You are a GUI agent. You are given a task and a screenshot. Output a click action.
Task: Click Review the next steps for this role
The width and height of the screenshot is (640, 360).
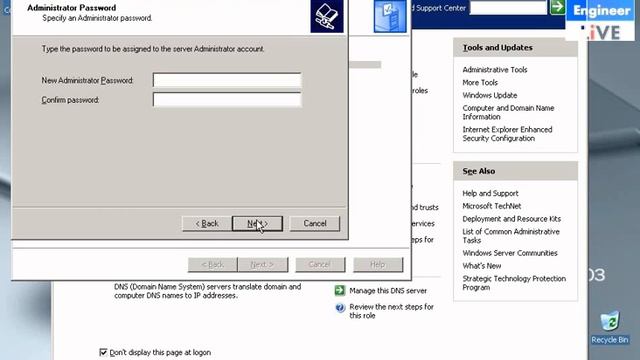pos(391,311)
